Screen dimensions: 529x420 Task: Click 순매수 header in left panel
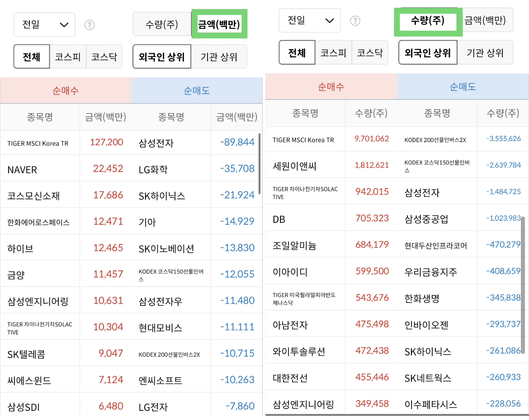pos(66,90)
